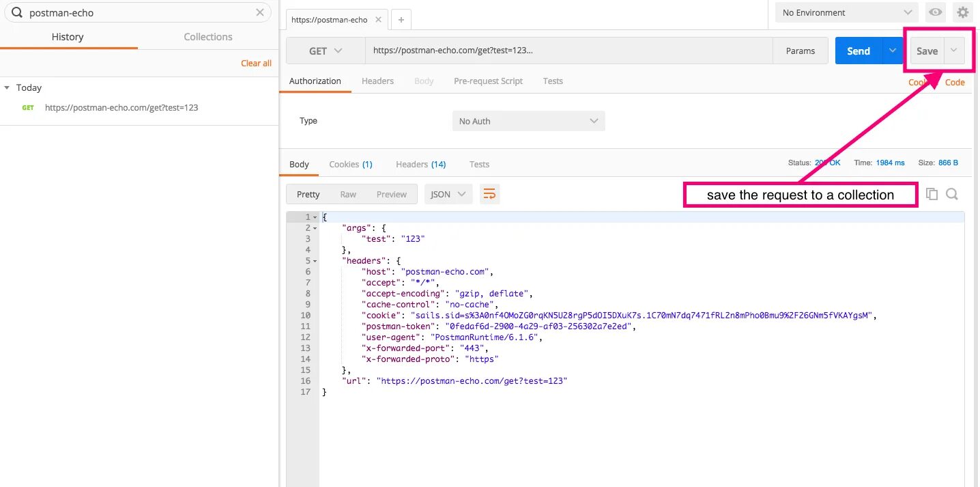980x487 pixels.
Task: Copy response body to clipboard
Action: click(932, 194)
